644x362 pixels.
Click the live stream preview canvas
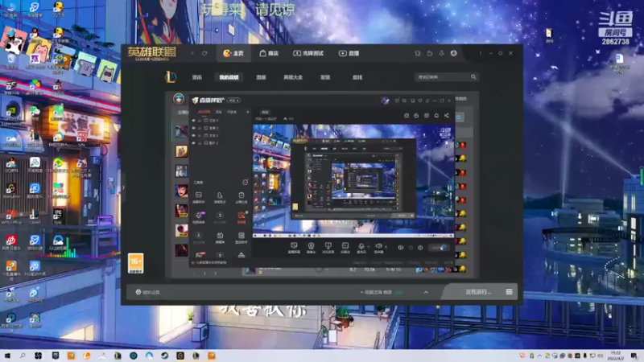click(x=353, y=180)
